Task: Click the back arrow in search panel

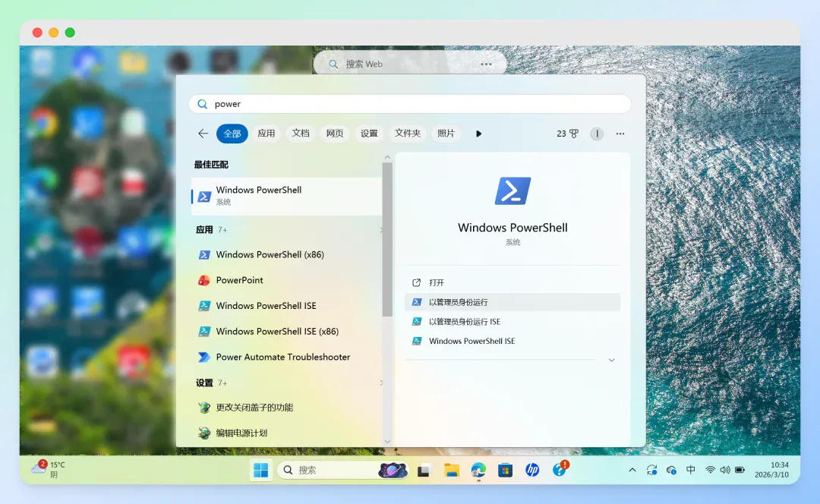Action: (203, 134)
